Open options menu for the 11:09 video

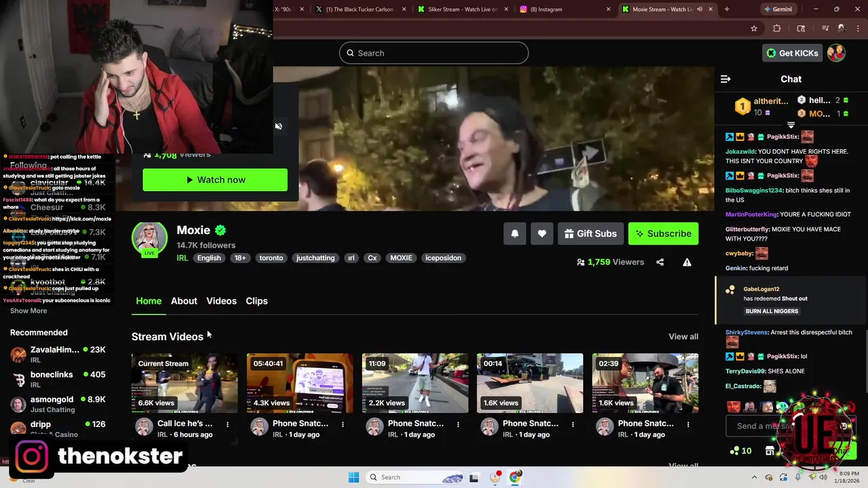pyautogui.click(x=458, y=424)
